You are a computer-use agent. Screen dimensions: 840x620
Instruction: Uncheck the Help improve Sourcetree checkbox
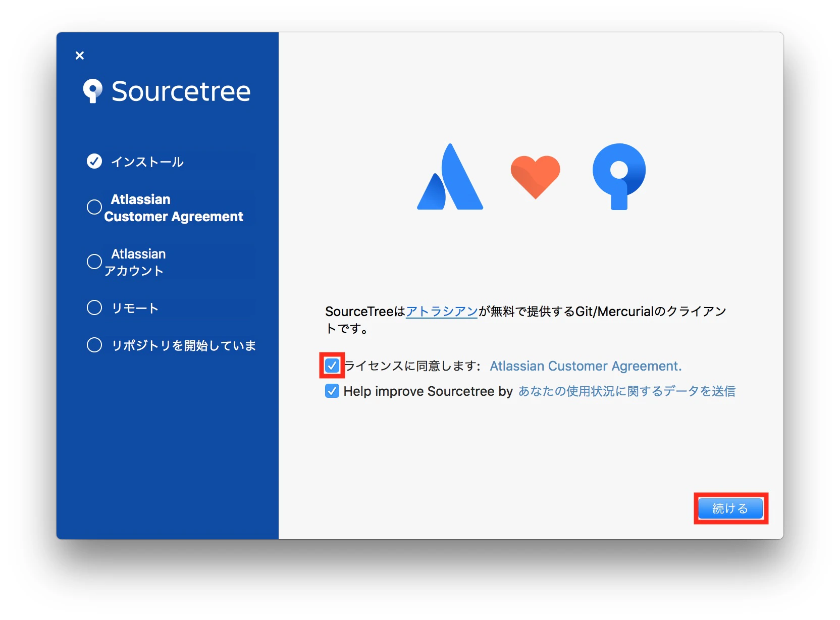click(332, 391)
